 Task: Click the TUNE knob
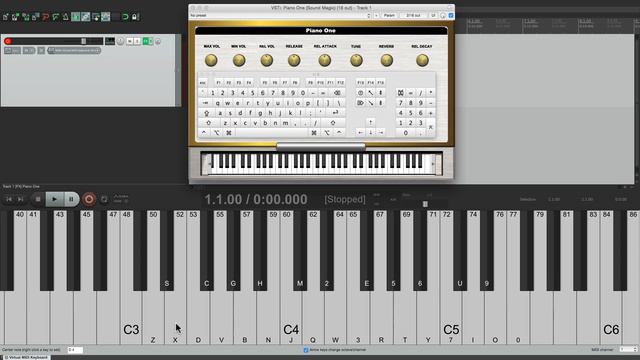point(356,60)
